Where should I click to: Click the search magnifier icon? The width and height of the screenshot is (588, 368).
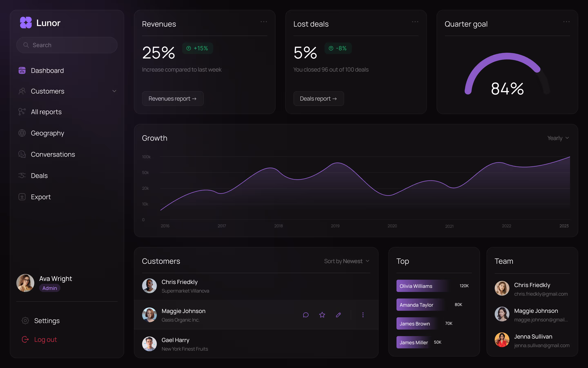coord(26,45)
